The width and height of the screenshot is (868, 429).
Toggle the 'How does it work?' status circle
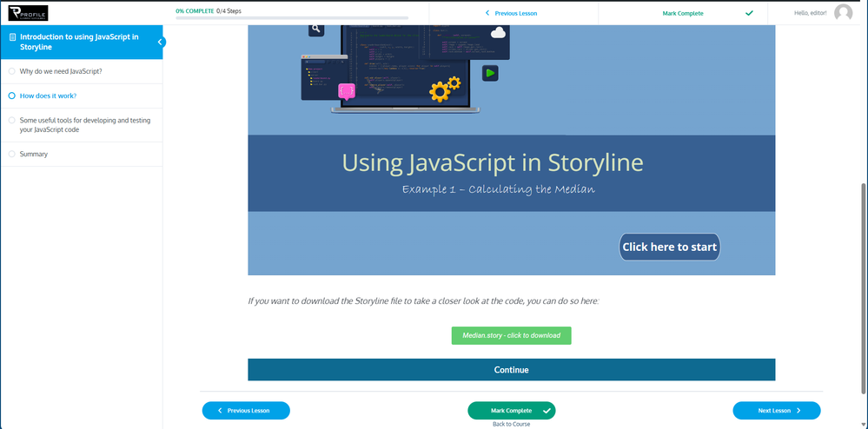pos(11,96)
